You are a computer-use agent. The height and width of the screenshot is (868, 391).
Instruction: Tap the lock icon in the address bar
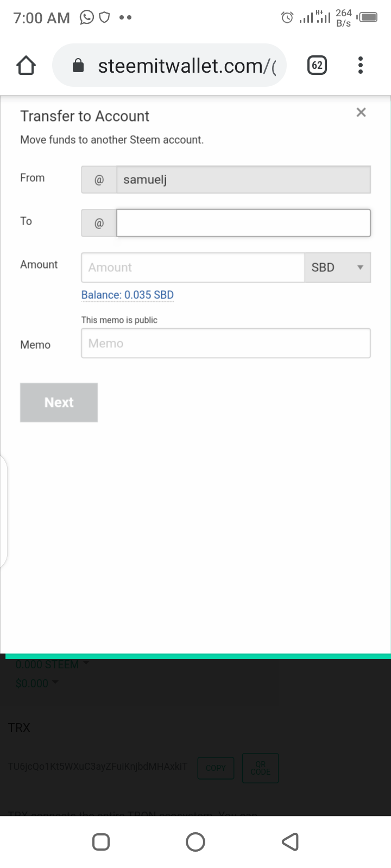coord(78,66)
